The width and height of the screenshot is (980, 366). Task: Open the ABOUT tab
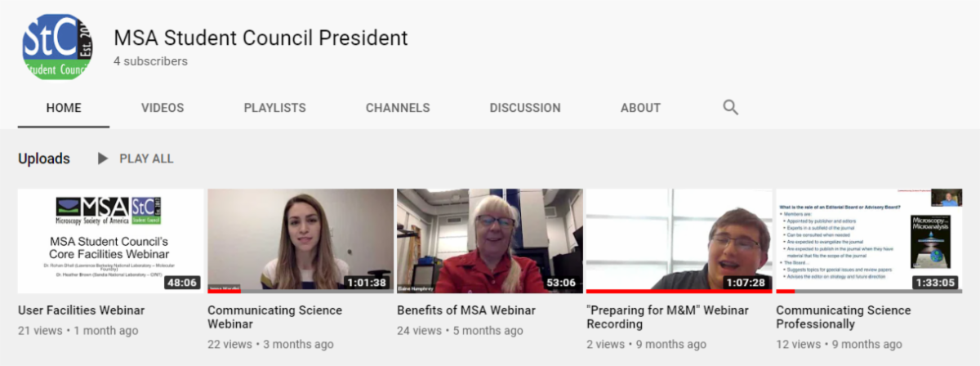pyautogui.click(x=640, y=108)
